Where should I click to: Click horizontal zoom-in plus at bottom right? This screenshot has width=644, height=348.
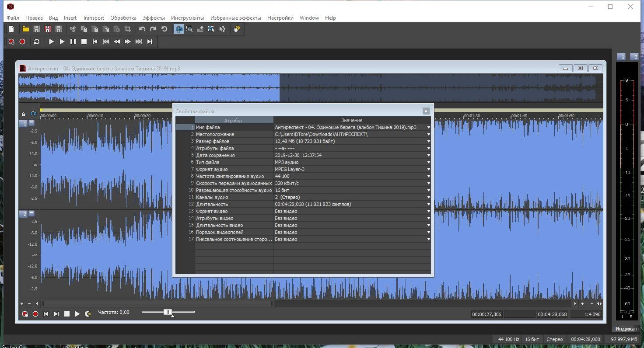coord(582,303)
